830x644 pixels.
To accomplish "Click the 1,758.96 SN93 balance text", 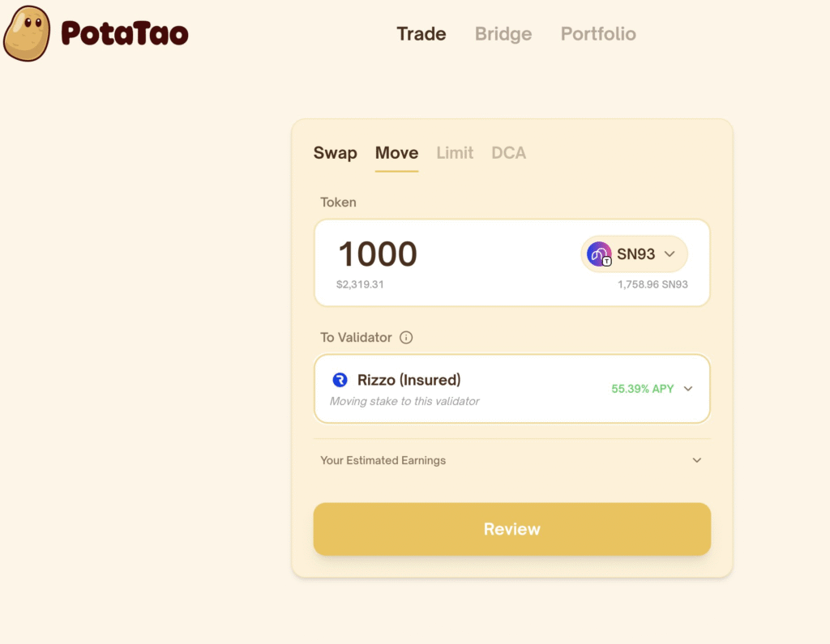I will click(x=652, y=285).
